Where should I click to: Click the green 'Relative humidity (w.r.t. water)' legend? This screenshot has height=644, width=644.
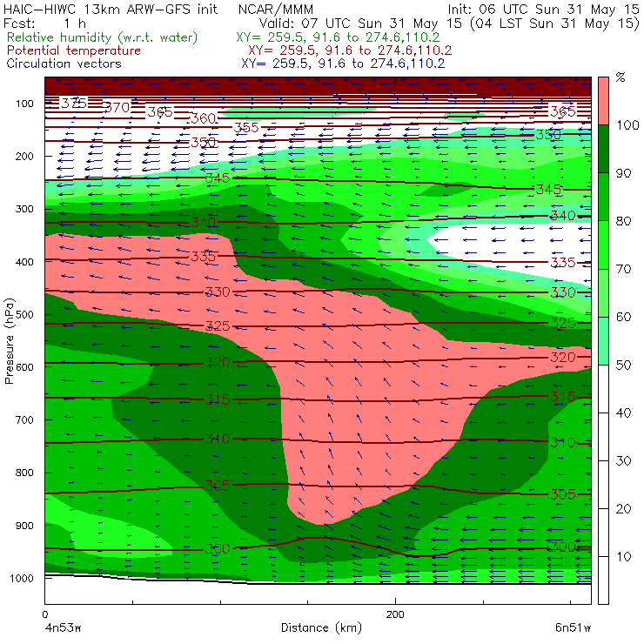point(103,37)
